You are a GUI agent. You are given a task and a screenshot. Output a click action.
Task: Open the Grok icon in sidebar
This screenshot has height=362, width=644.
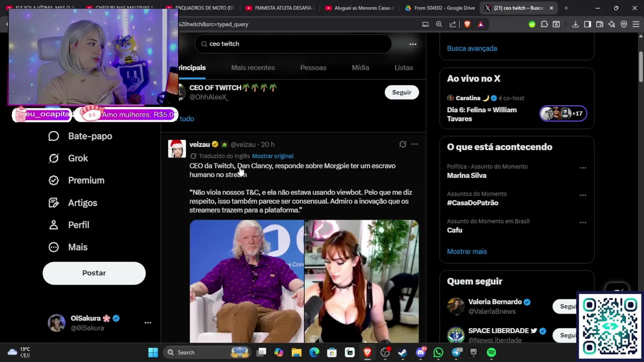point(54,158)
